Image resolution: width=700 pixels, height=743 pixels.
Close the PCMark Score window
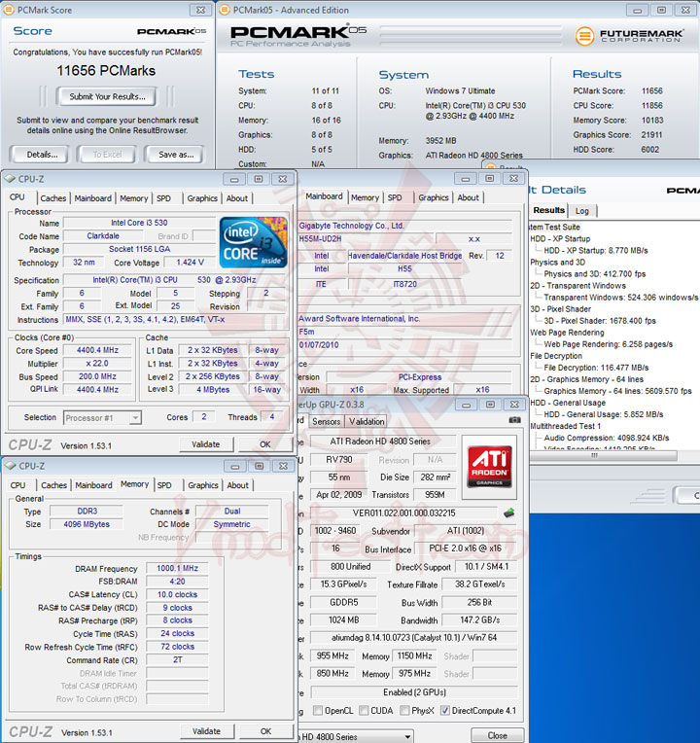201,10
